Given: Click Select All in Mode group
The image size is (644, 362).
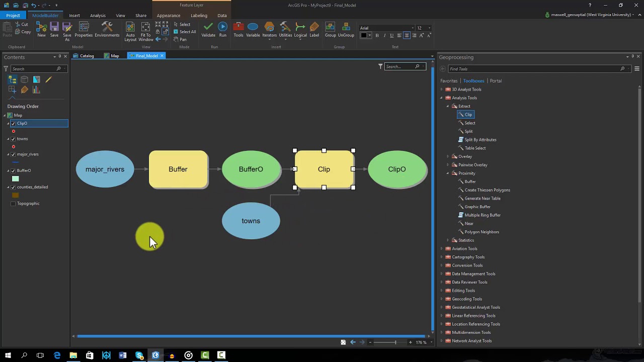Looking at the screenshot, I should coord(185,32).
